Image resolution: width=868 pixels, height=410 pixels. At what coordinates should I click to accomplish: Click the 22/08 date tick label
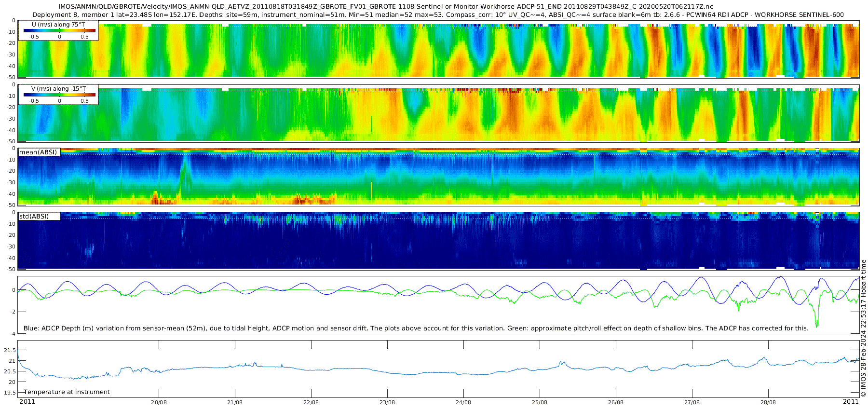311,402
